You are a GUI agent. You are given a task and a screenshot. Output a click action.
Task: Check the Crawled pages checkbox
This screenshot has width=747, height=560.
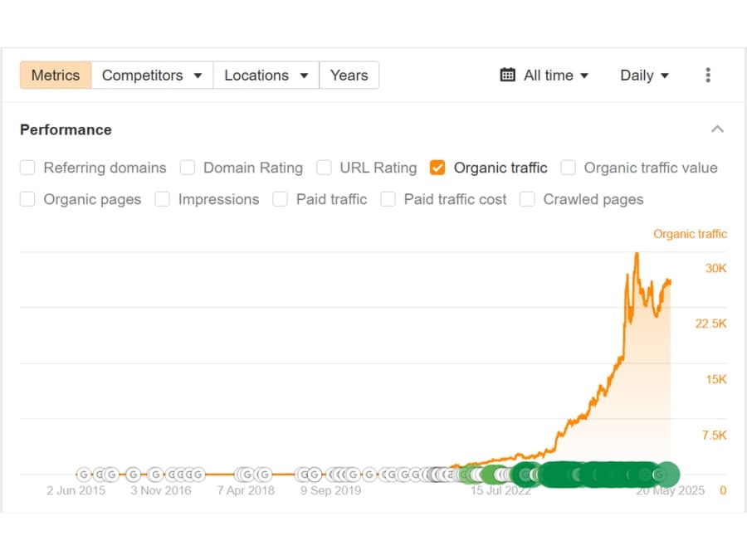(x=527, y=199)
